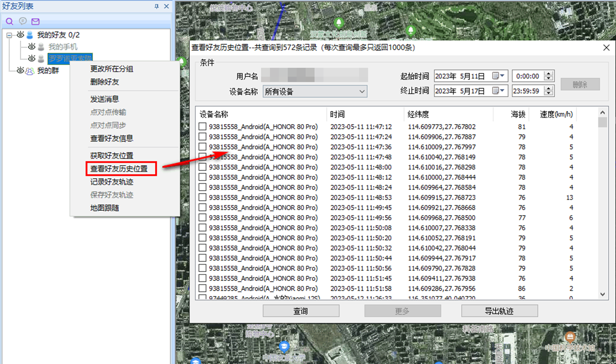The width and height of the screenshot is (616, 364).
Task: Click the 经纬度 column header
Action: (418, 114)
